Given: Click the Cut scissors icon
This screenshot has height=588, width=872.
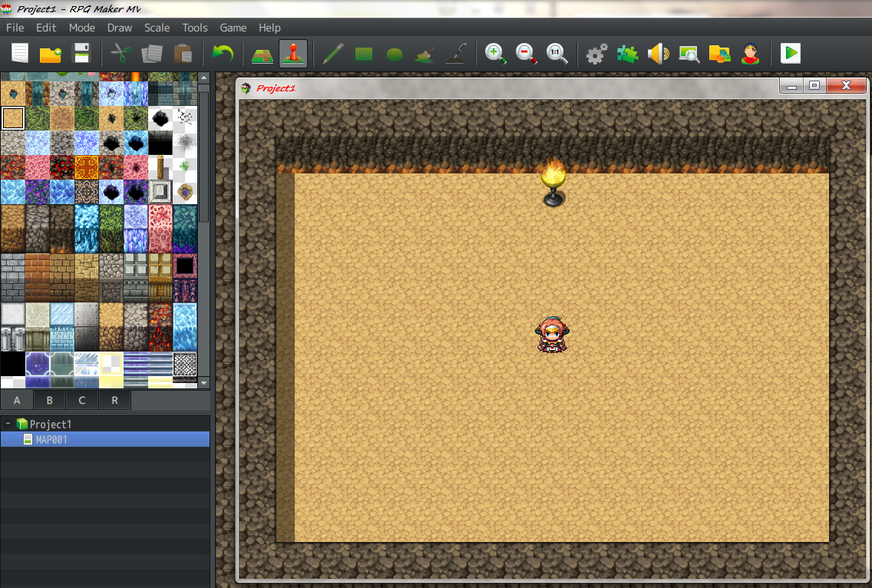Looking at the screenshot, I should click(x=121, y=54).
